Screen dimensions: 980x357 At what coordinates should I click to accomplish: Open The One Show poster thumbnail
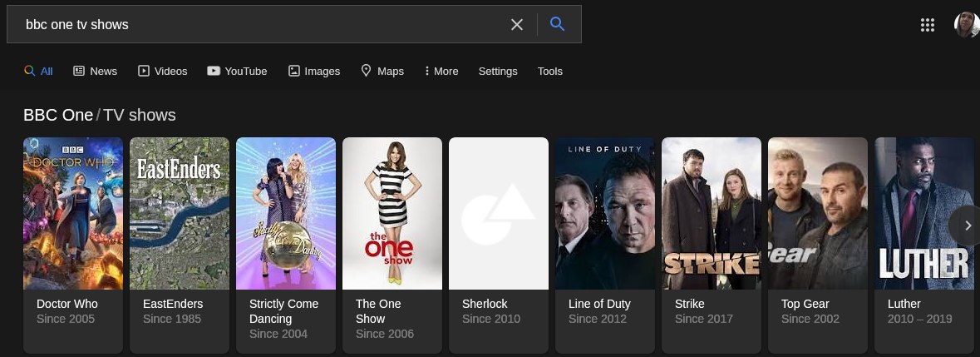(392, 213)
